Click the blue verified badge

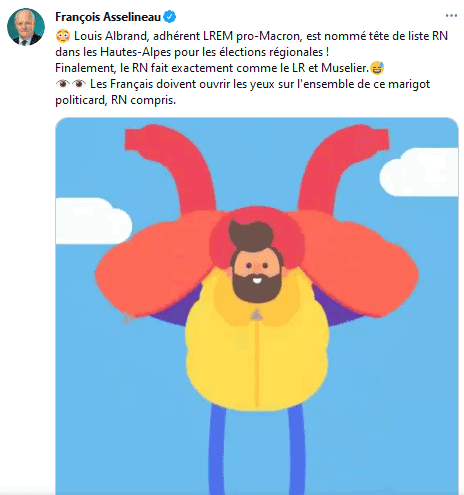click(170, 17)
